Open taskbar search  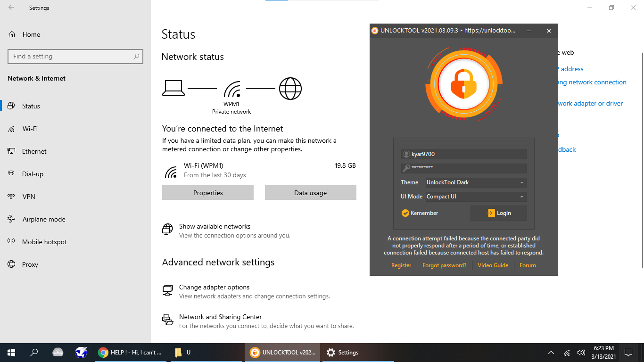coord(34,353)
